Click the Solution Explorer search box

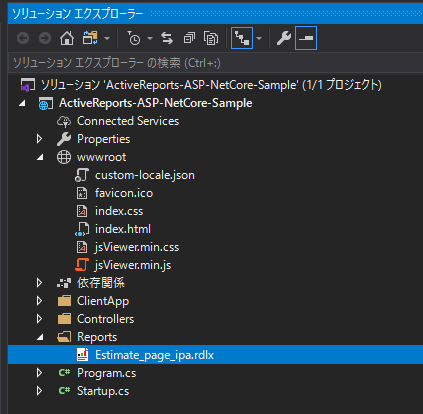coord(215,63)
